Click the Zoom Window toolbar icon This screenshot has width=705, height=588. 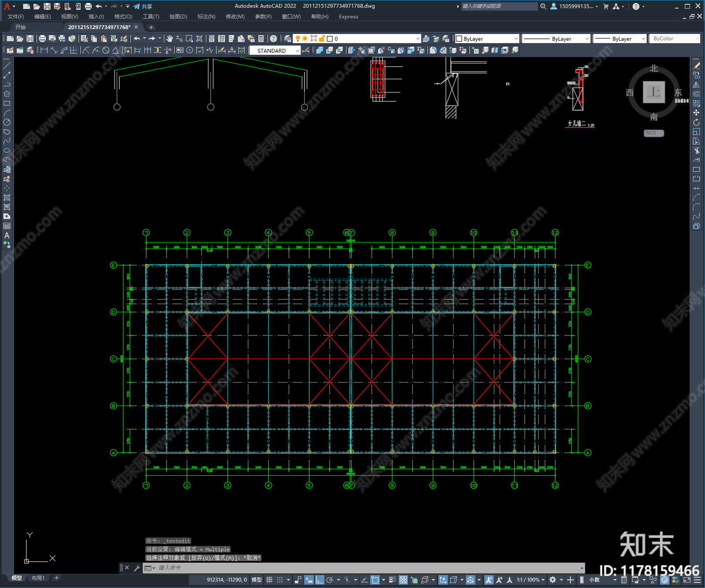click(189, 39)
